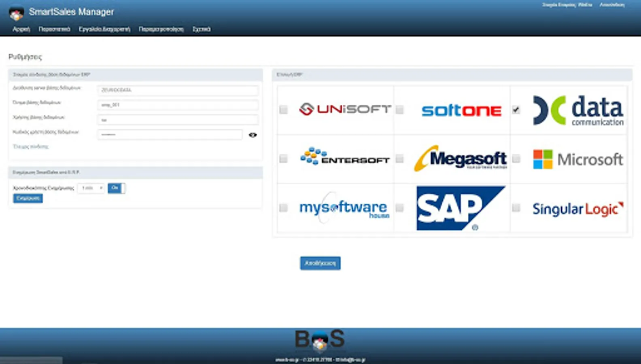This screenshot has width=641, height=364.
Task: Click the MySoftware House ERP logo
Action: coord(344,208)
